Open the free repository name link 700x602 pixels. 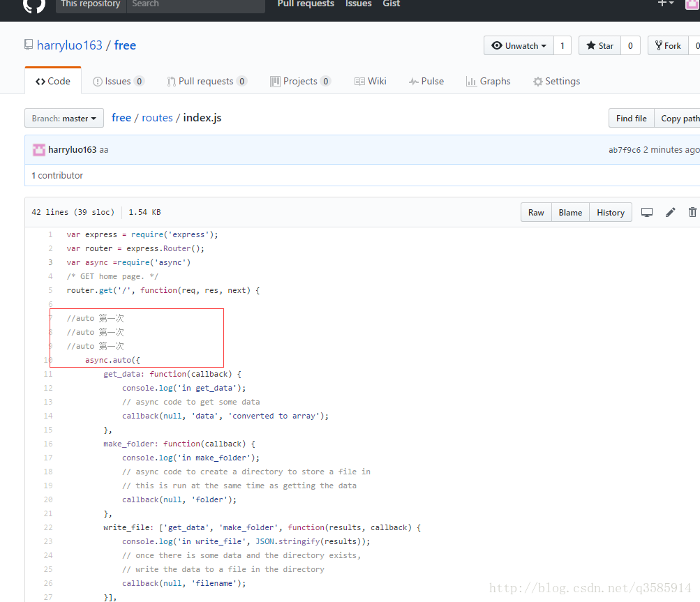pos(125,45)
